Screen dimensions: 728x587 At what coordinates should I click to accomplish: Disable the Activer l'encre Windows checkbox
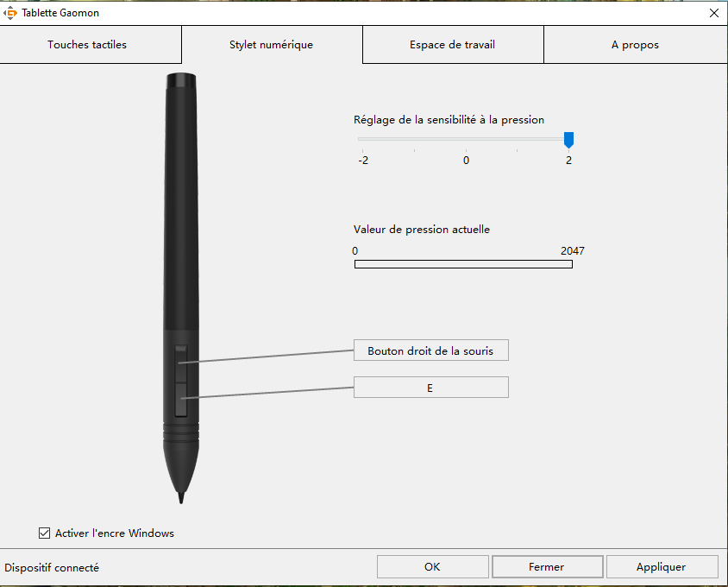[45, 533]
